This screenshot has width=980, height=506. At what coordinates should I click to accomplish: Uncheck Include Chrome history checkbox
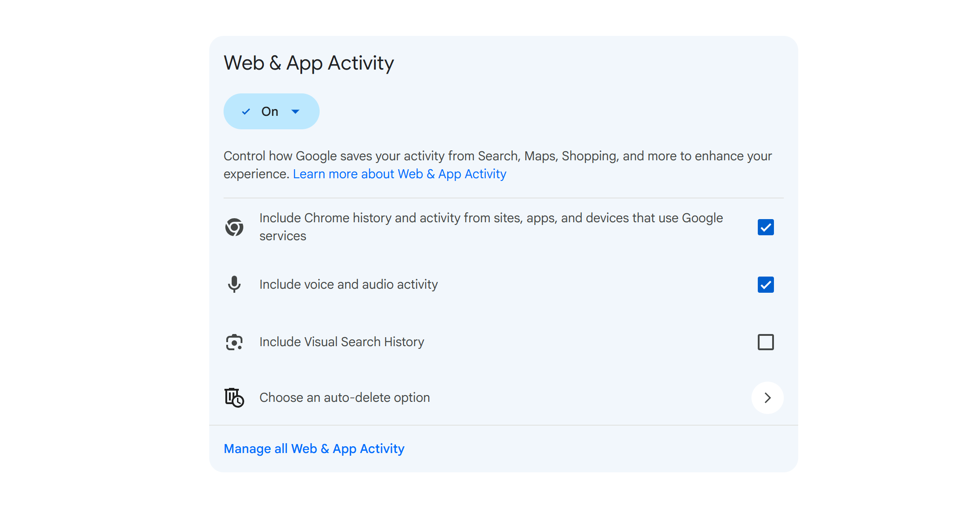[x=766, y=227]
